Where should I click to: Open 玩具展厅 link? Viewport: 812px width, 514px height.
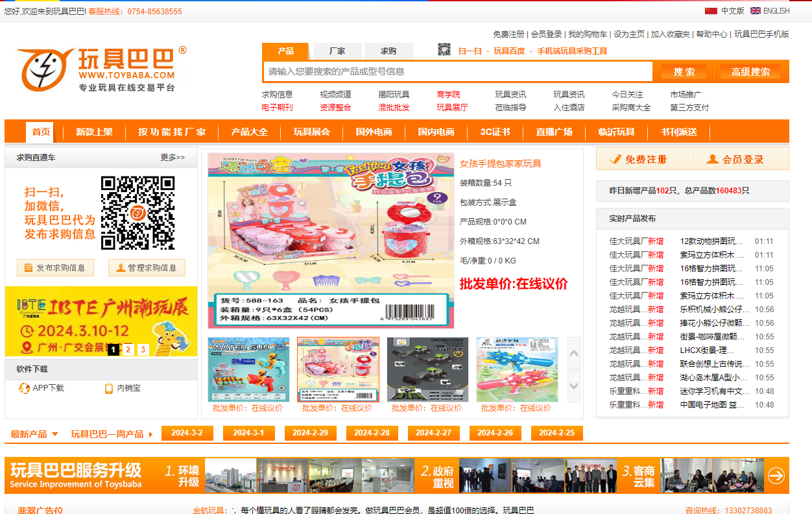[x=452, y=108]
